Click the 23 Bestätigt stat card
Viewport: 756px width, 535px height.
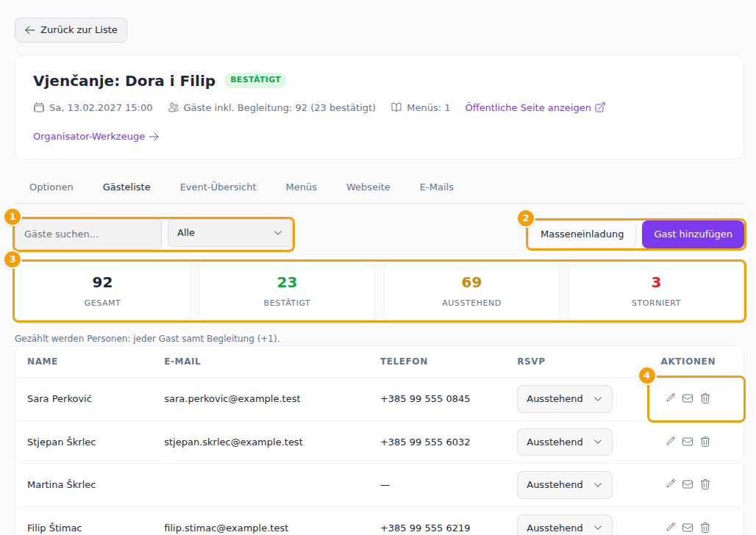pos(287,290)
